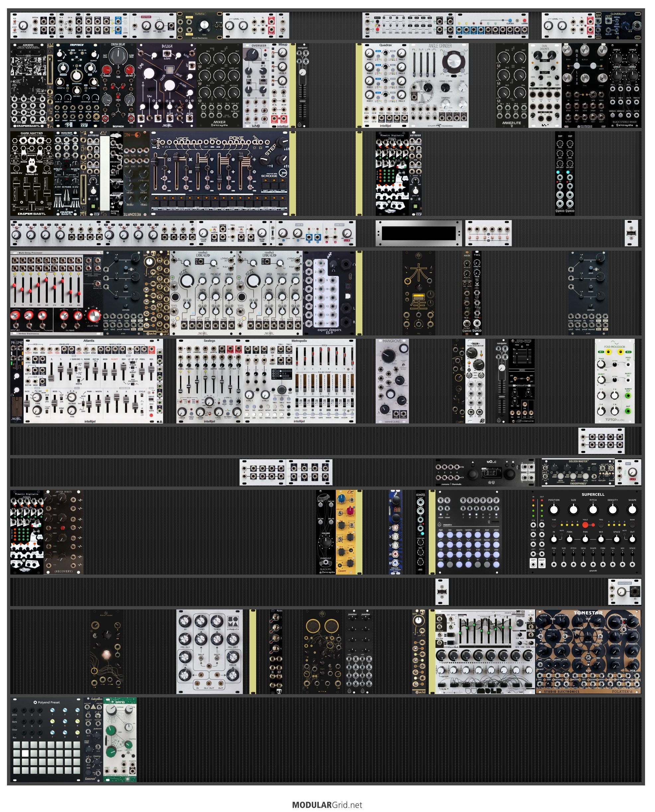Image resolution: width=655 pixels, height=812 pixels.
Task: Choose the Intellijel Mixup module
Action: click(x=279, y=85)
